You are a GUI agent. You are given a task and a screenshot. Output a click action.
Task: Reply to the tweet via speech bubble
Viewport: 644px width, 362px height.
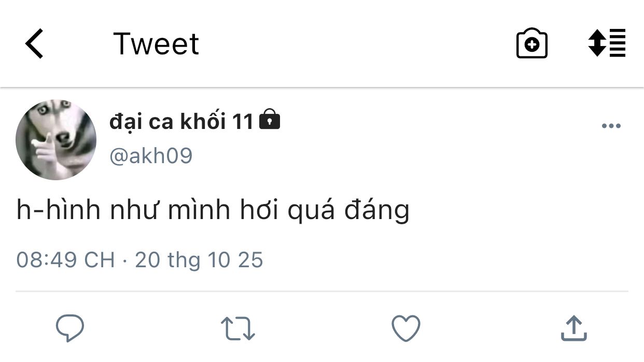[70, 328]
